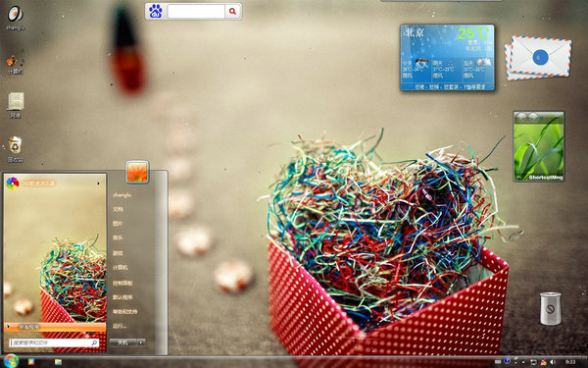Viewport: 588px width, 368px height.
Task: Click the Windows Start orb
Action: pos(11,361)
